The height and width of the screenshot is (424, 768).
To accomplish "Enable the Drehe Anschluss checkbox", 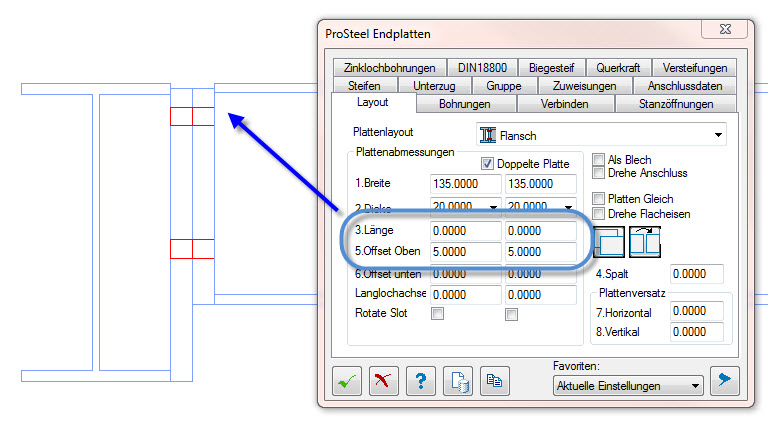I will coord(598,173).
